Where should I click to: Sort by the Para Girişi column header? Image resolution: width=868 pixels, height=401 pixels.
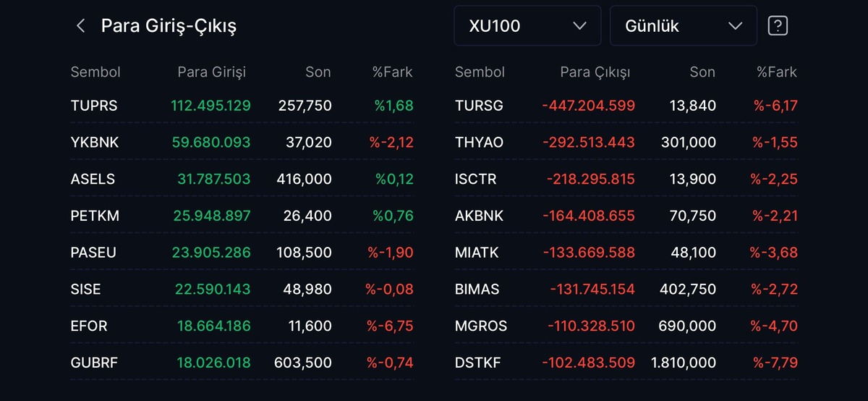(x=212, y=72)
